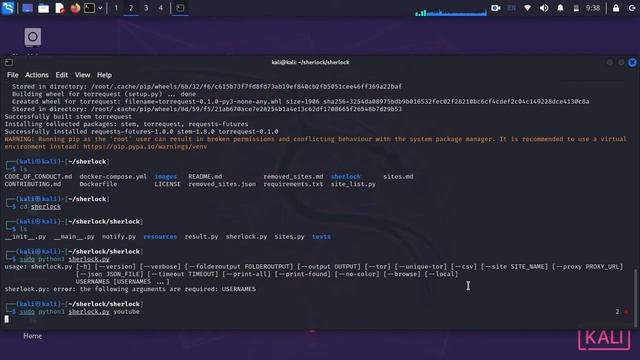The image size is (640, 360).
Task: Launch Firefox from the panel
Action: [x=75, y=8]
